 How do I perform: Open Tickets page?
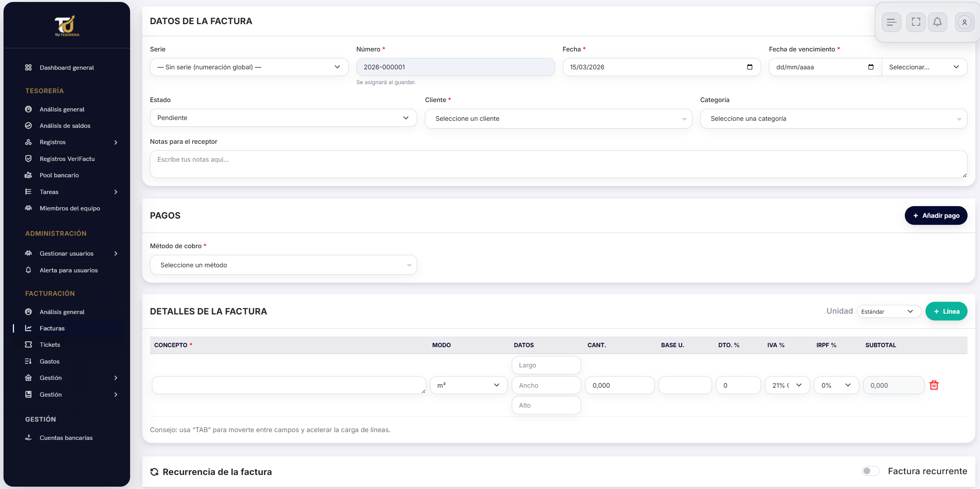(50, 344)
